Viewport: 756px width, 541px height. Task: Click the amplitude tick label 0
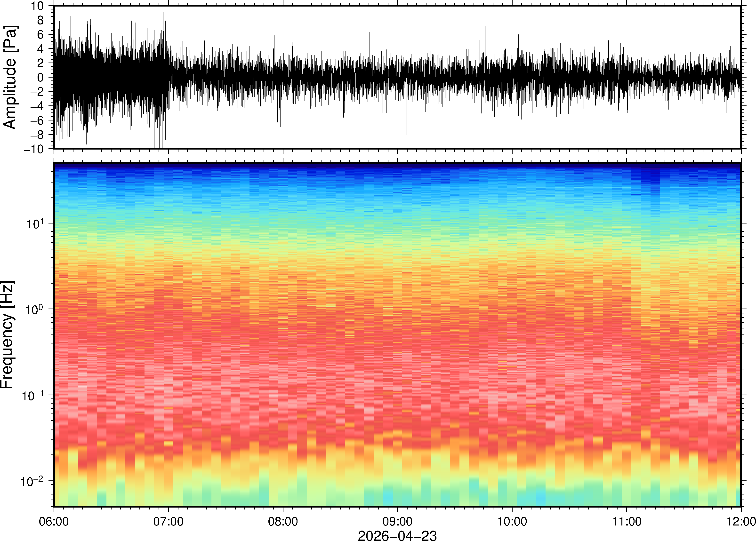pos(41,77)
